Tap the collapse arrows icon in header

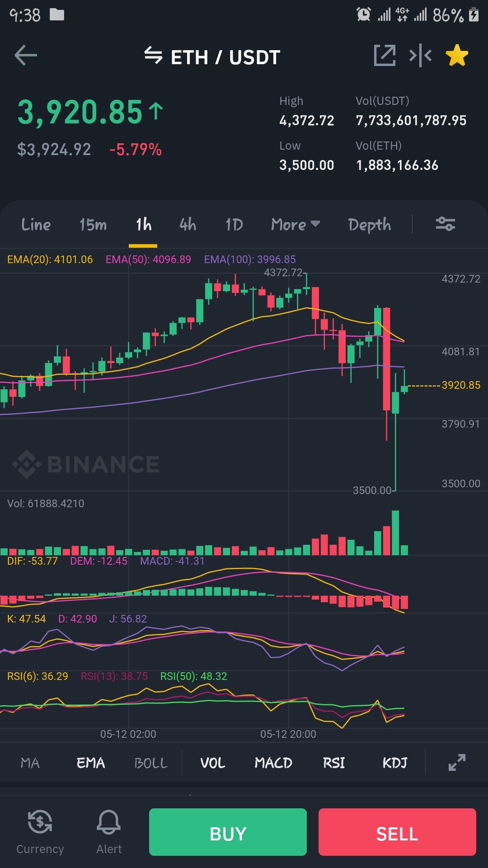click(x=420, y=56)
